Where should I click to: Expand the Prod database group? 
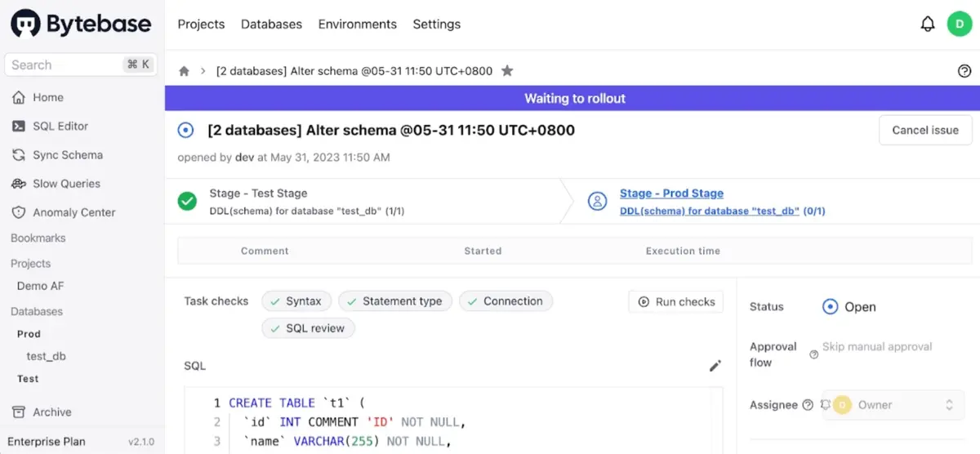[x=29, y=334]
